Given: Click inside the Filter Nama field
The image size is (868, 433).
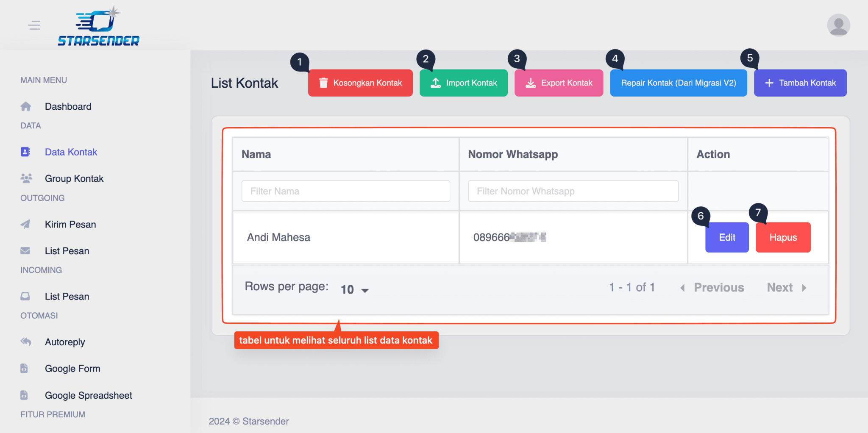Looking at the screenshot, I should coord(345,191).
